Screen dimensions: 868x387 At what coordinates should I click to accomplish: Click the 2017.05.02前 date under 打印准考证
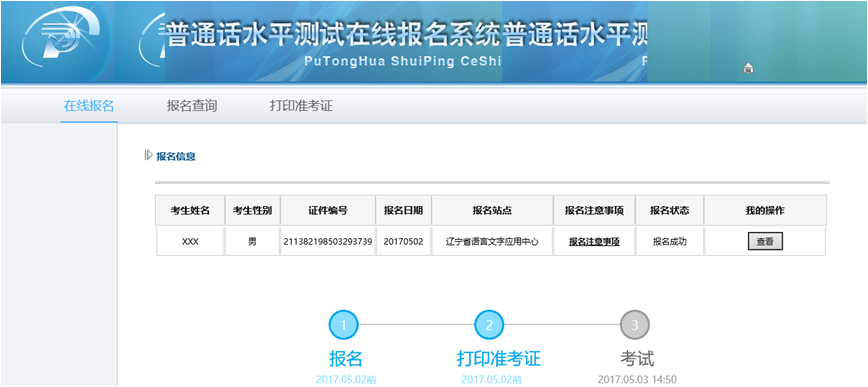492,380
